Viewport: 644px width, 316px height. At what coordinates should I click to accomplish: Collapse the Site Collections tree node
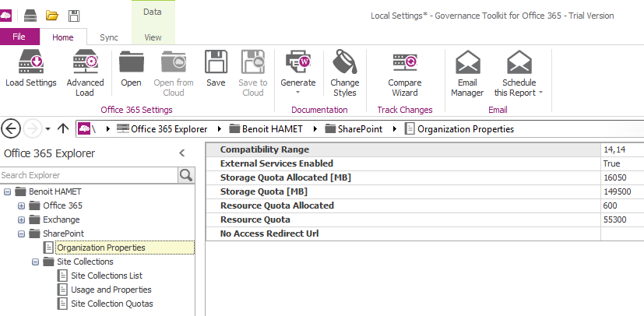pyautogui.click(x=36, y=262)
